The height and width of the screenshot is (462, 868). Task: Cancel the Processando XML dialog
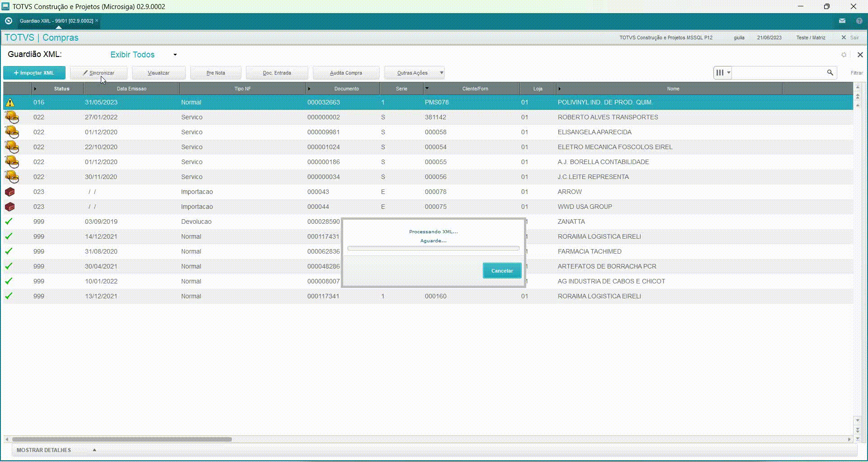point(502,271)
